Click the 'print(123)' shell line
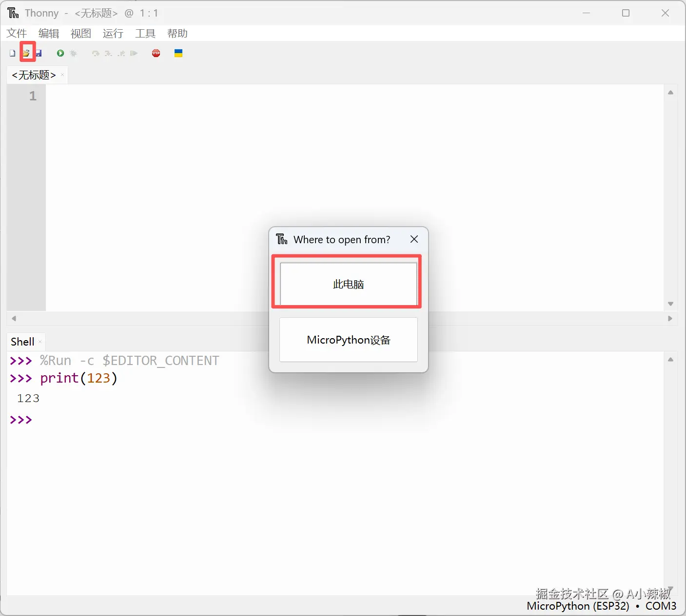Image resolution: width=686 pixels, height=616 pixels. click(x=78, y=378)
